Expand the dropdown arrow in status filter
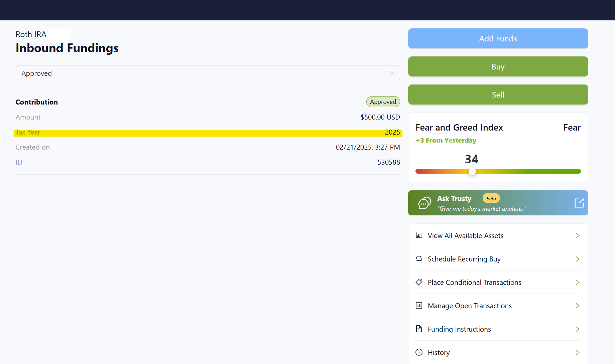Image resolution: width=615 pixels, height=364 pixels. click(x=391, y=73)
